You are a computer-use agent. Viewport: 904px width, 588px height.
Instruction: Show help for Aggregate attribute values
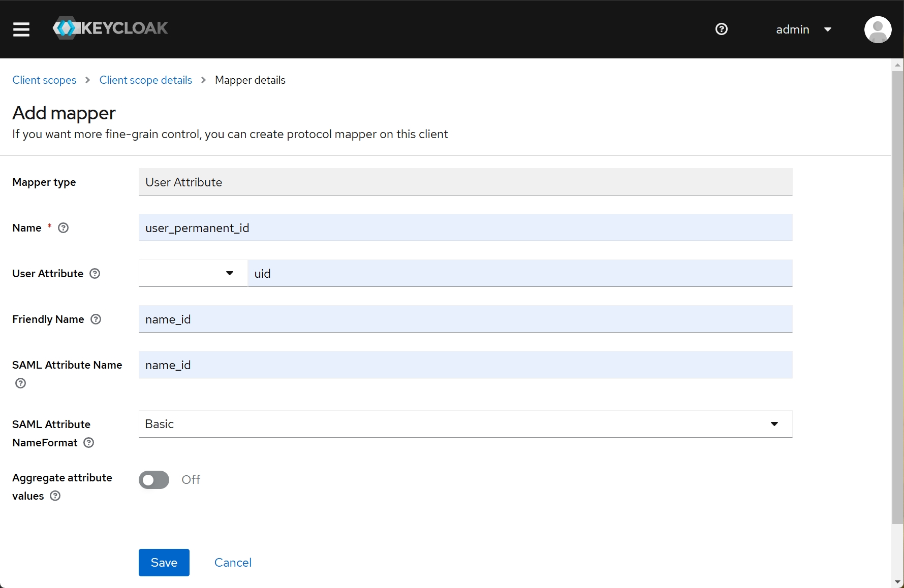[55, 496]
